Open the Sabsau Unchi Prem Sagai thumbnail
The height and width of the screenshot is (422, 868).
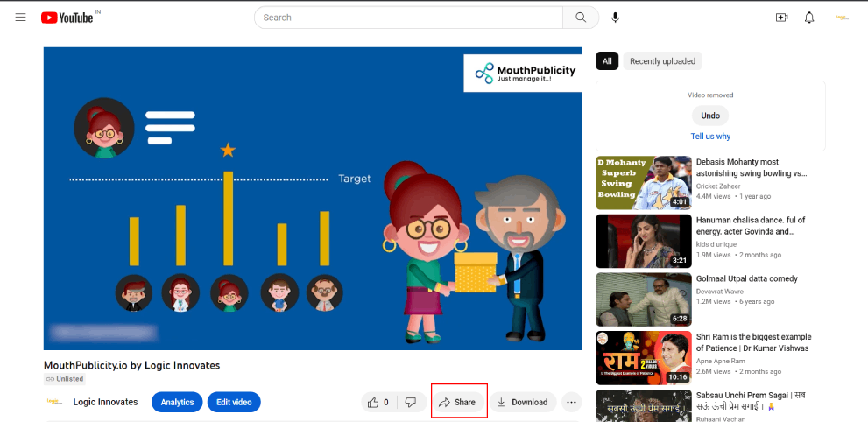(643, 406)
